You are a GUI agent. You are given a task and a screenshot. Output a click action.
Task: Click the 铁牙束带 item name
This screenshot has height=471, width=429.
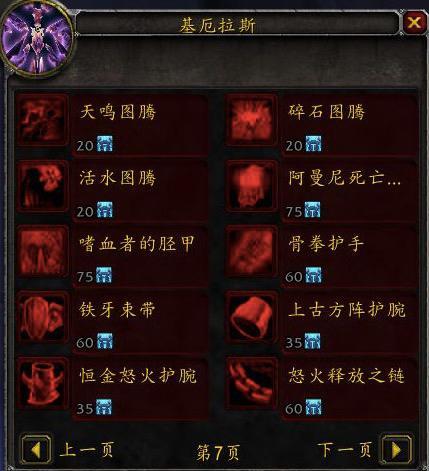117,310
